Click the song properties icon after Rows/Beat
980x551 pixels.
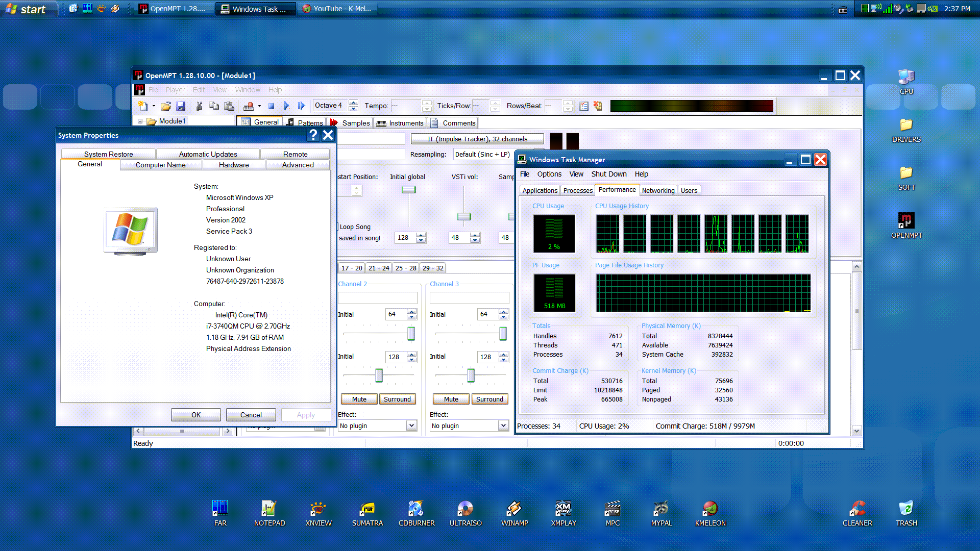584,106
